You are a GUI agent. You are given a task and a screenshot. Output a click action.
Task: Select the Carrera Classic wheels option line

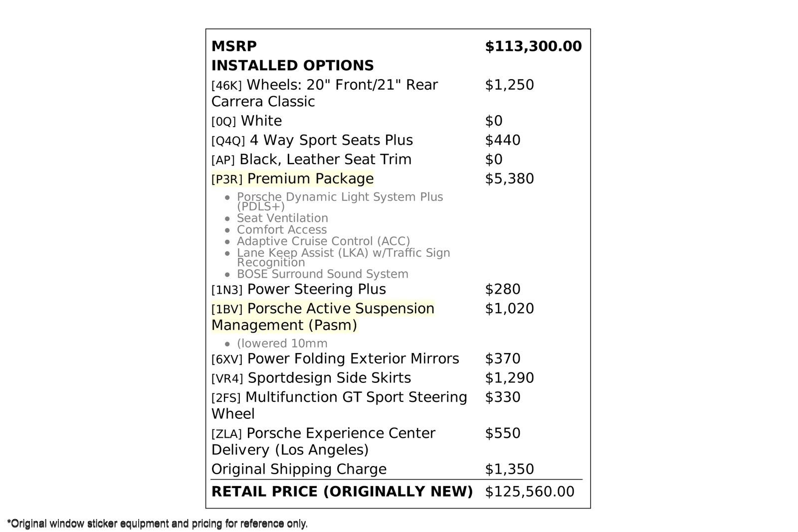[324, 93]
